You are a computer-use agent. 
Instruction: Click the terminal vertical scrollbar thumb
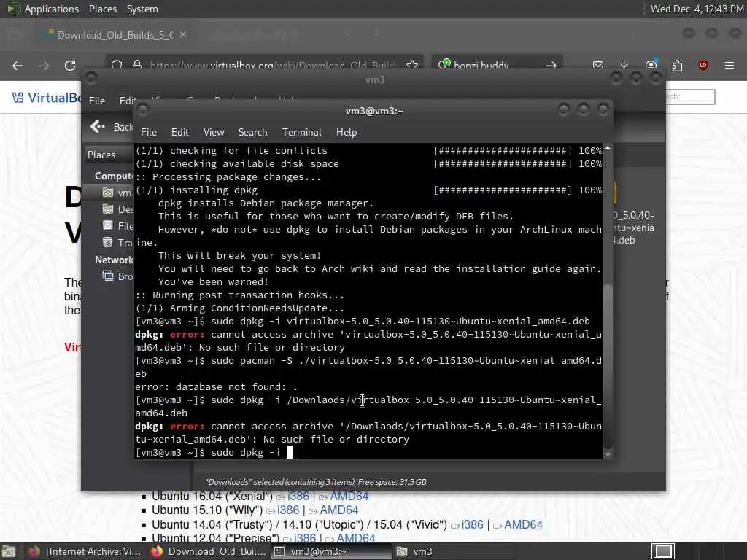point(608,366)
